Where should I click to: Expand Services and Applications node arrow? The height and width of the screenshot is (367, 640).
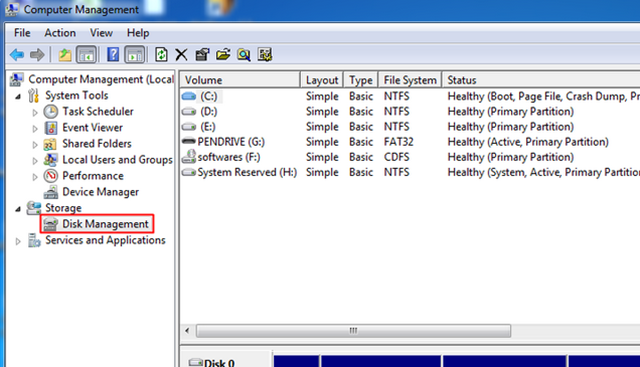coord(18,241)
